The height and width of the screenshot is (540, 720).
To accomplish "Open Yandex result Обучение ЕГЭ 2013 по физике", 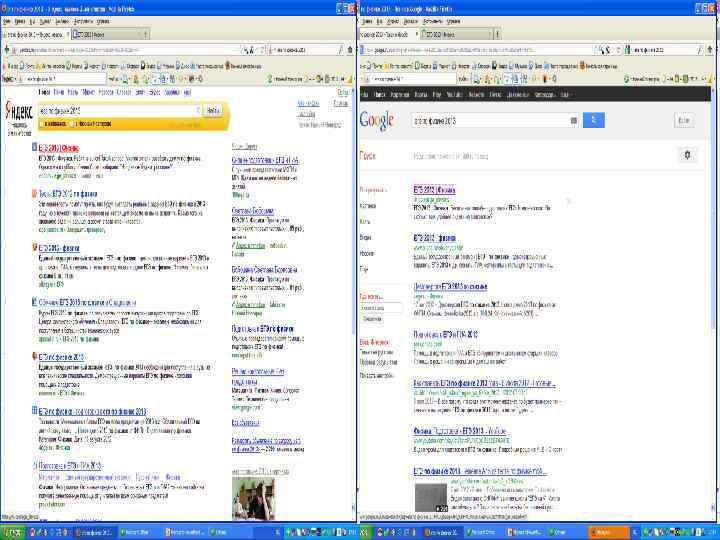I will pos(87,303).
